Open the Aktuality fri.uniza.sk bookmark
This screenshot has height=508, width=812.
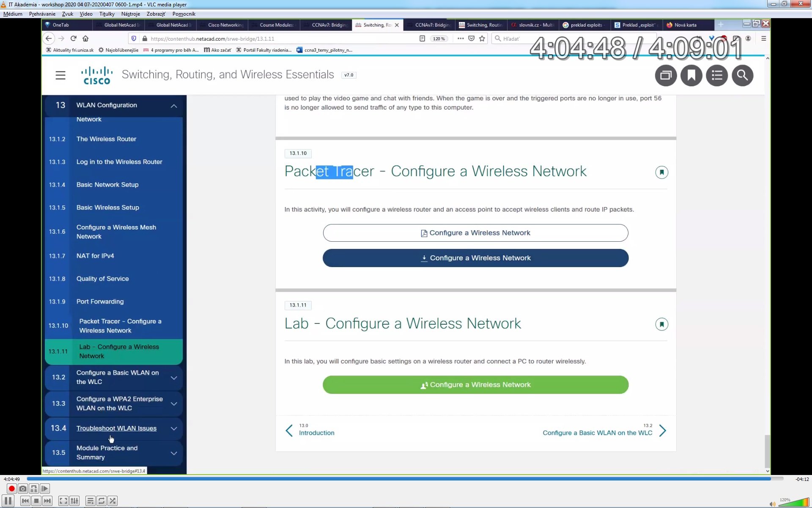(x=70, y=50)
